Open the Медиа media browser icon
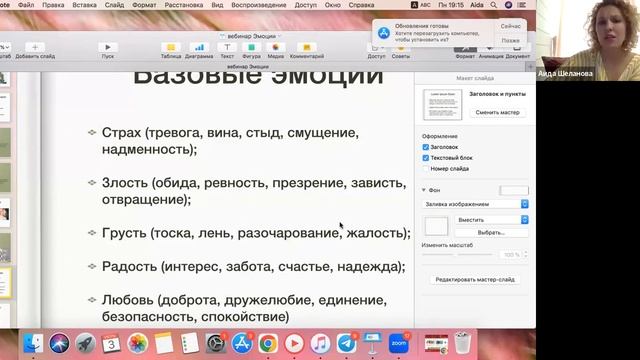This screenshot has width=640, height=360. coord(276,47)
